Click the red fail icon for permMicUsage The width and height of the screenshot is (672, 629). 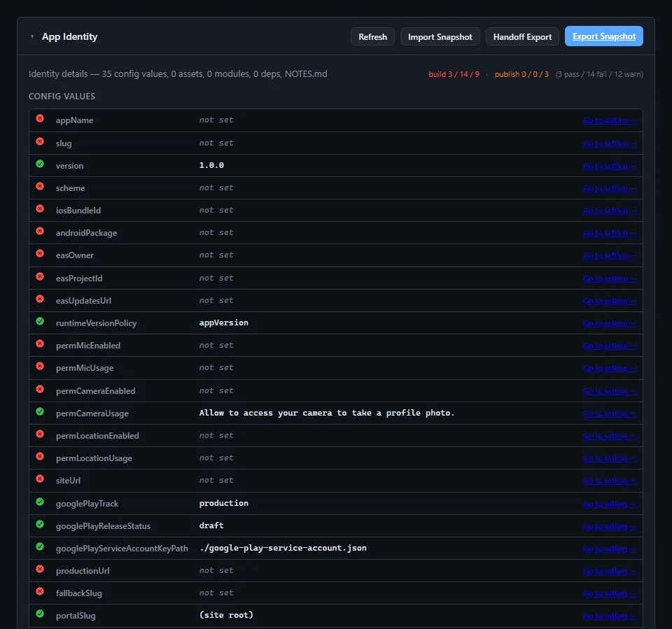40,366
